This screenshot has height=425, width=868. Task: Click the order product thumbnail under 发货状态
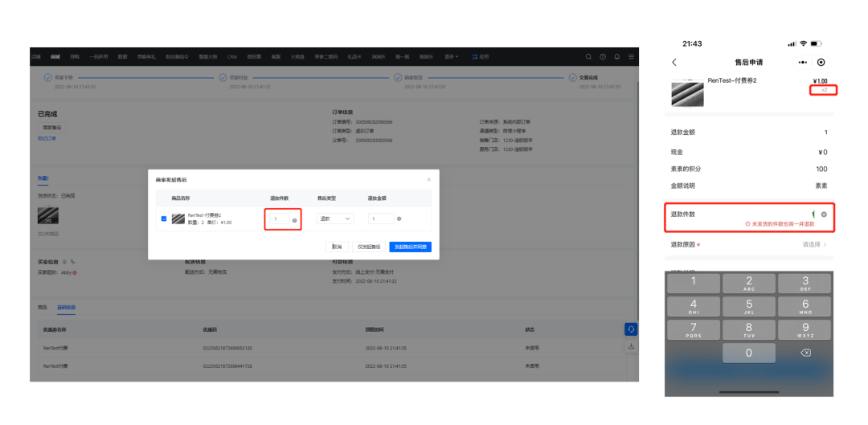[x=48, y=215]
